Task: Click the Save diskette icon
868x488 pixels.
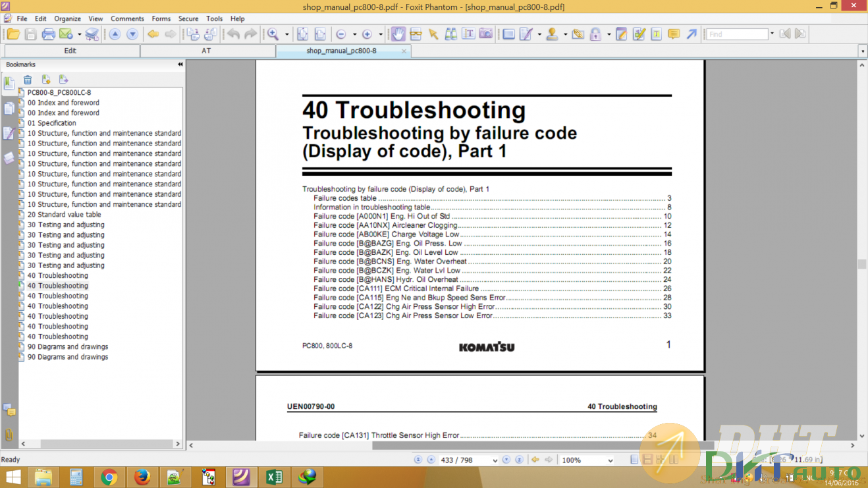Action: pos(30,34)
